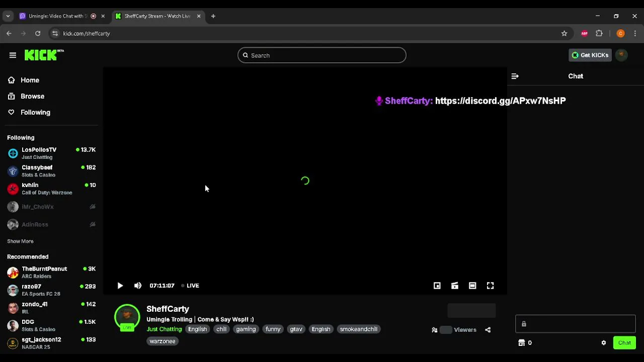Collapse the chat panel
This screenshot has width=644, height=362.
[515, 76]
